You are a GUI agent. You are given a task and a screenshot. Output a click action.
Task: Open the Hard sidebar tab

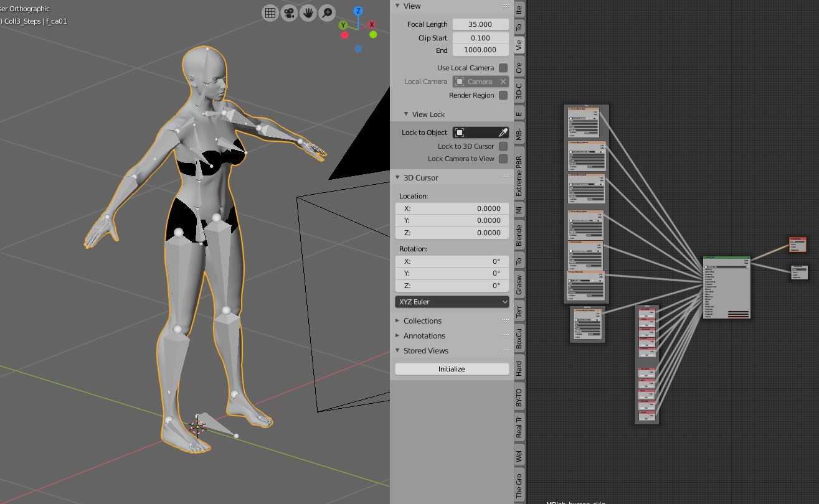point(519,368)
